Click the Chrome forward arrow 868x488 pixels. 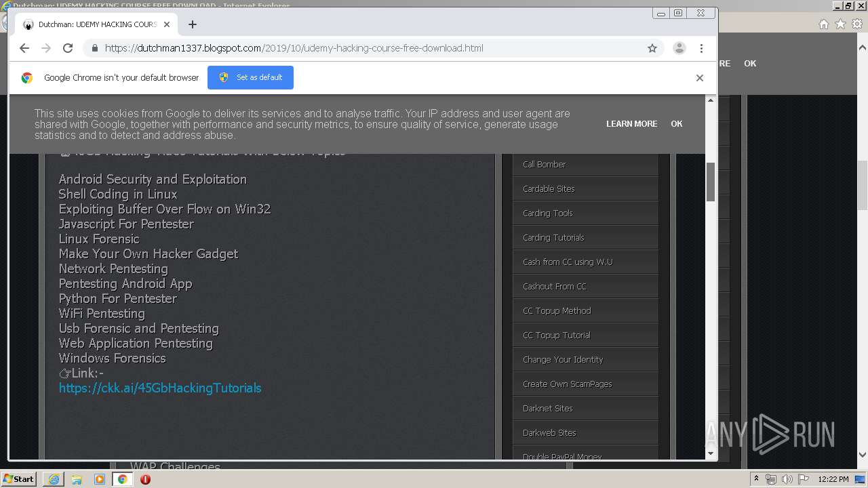[46, 48]
